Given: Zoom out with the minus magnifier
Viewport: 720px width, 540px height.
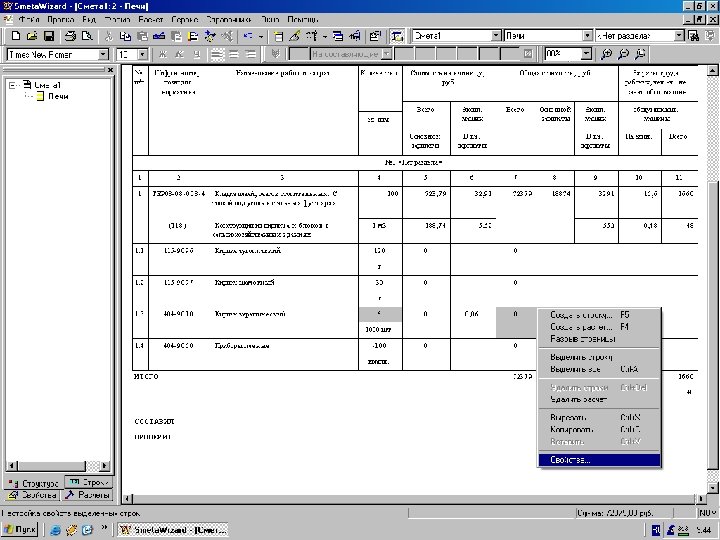Looking at the screenshot, I should click(x=623, y=54).
